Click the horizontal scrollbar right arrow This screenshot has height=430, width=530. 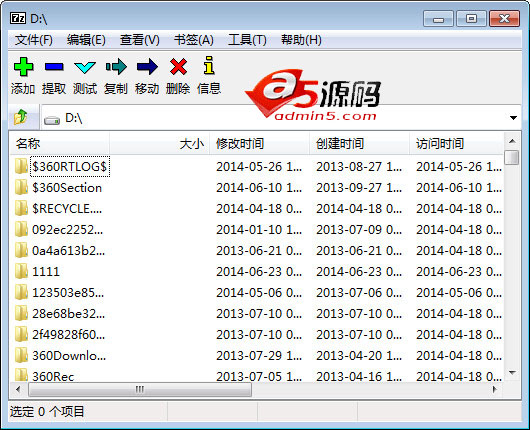pos(495,389)
